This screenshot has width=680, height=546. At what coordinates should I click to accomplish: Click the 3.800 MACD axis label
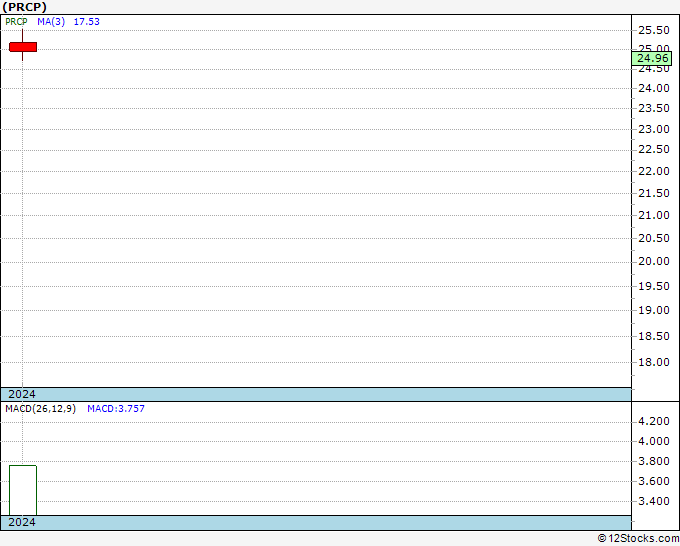coord(654,461)
